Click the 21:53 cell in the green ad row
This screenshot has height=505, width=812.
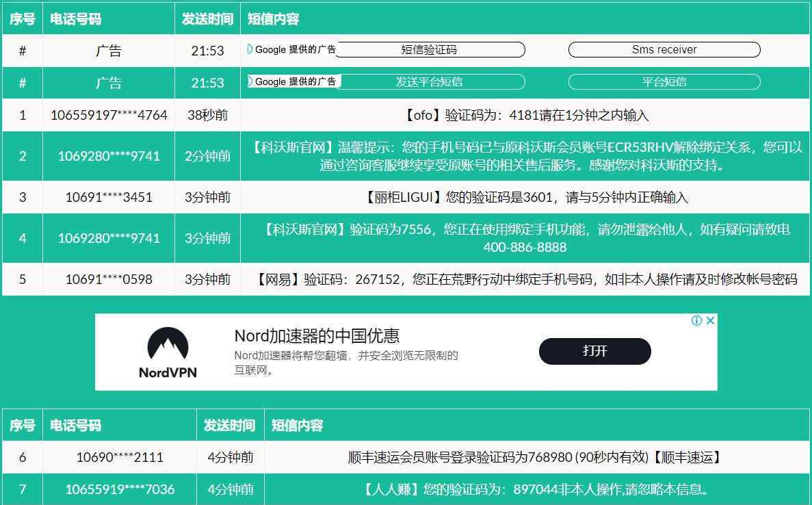[x=208, y=83]
